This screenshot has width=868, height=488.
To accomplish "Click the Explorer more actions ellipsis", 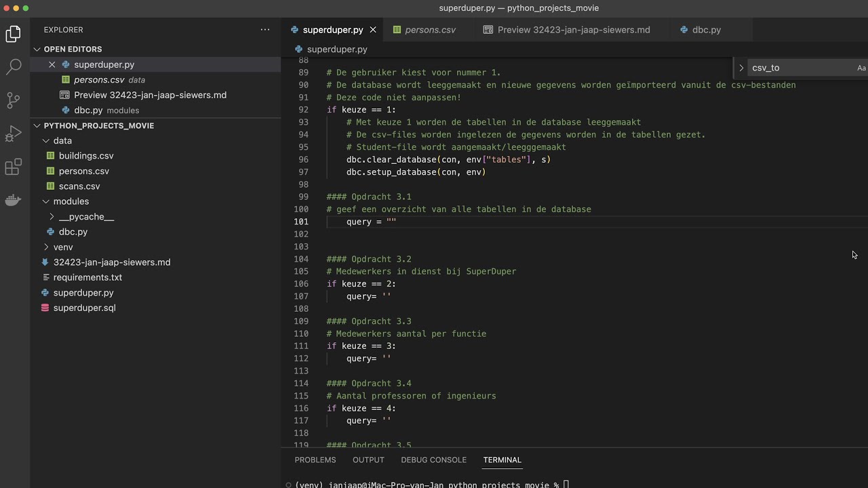I will pos(265,30).
